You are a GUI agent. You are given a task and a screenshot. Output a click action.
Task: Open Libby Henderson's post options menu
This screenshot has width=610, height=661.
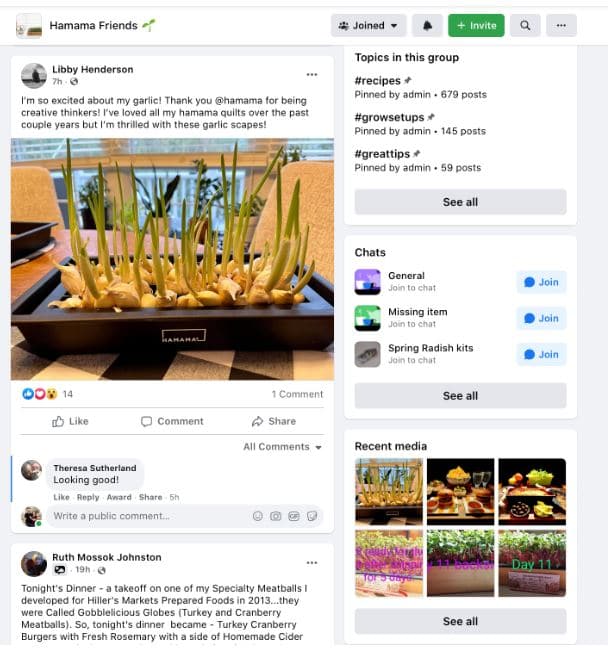[x=312, y=75]
